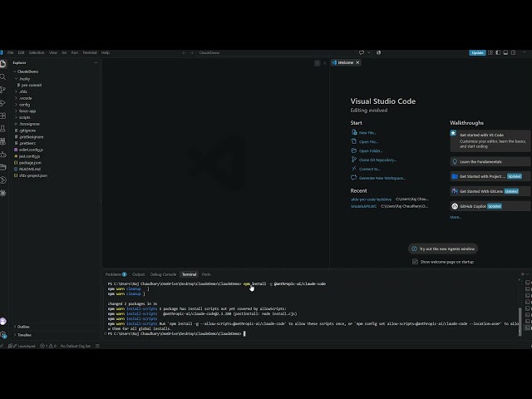Image resolution: width=532 pixels, height=399 pixels.
Task: Toggle Show welcome page on startup checkbox
Action: click(415, 262)
